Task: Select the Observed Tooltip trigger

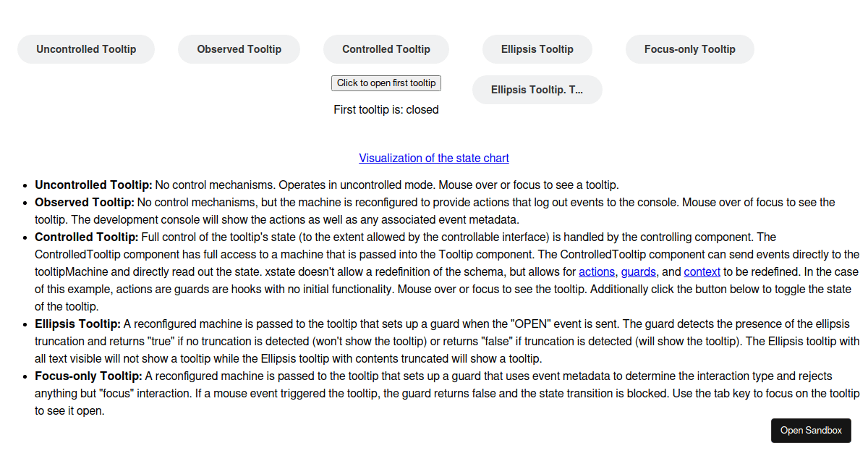Action: tap(239, 48)
